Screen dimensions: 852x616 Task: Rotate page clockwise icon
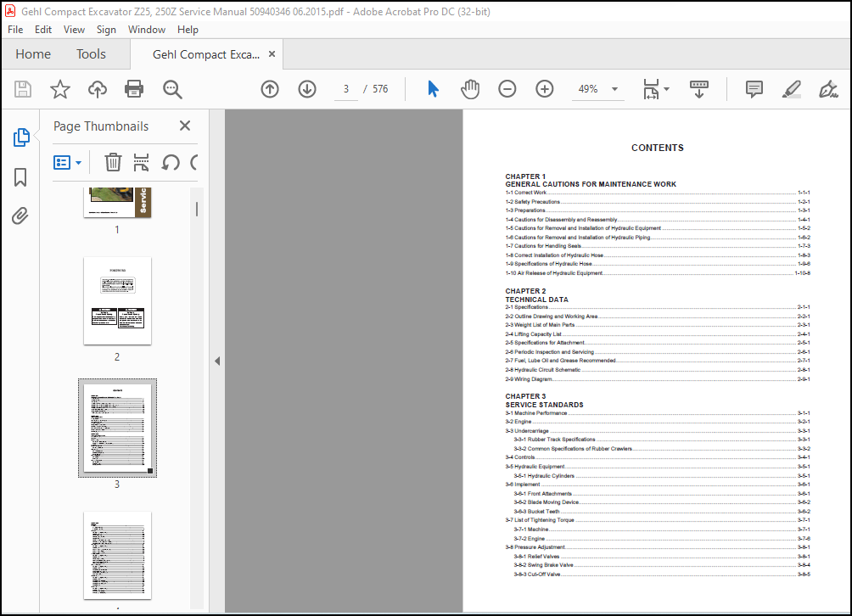[194, 162]
